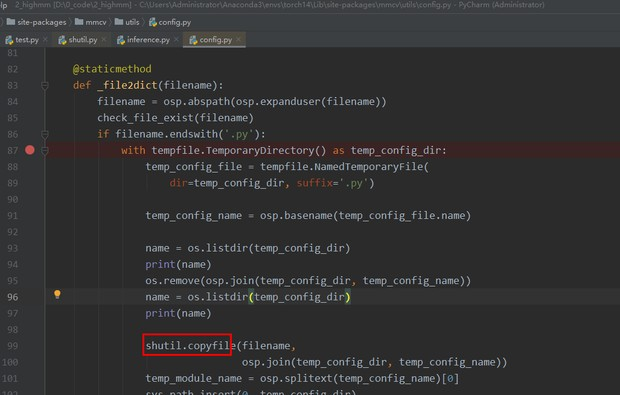Click the test.py tab Python file icon
This screenshot has height=395, width=620.
9,40
